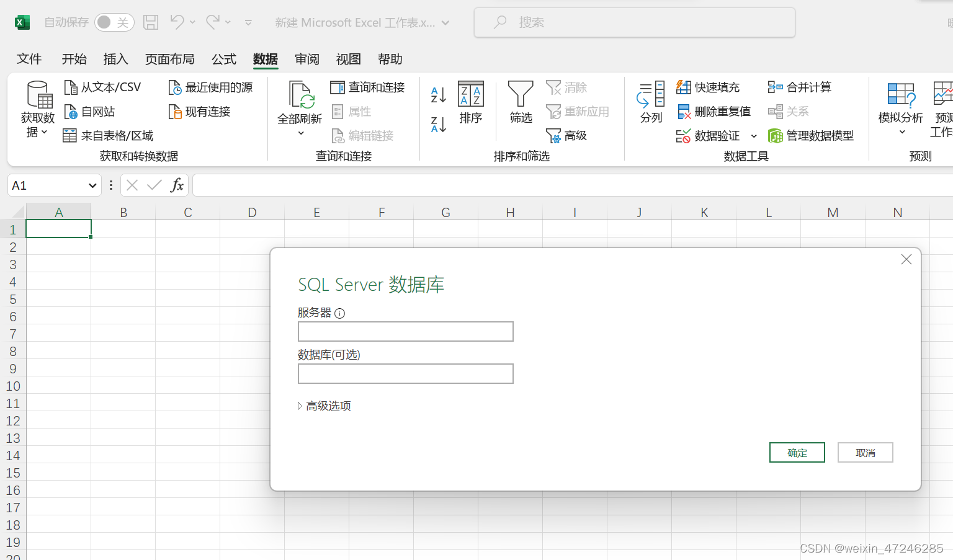Open Consolidate (合并计算)
The height and width of the screenshot is (560, 953).
click(x=800, y=87)
